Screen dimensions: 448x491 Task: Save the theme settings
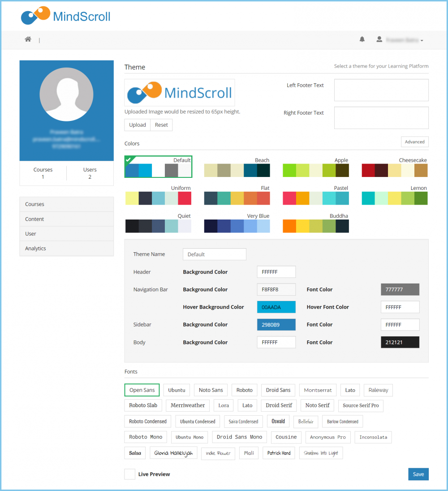[x=418, y=474]
